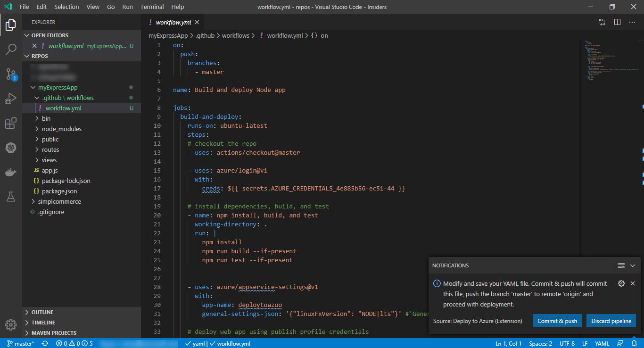Change the LF end-of-line sequence
The width and height of the screenshot is (644, 348).
coord(585,343)
